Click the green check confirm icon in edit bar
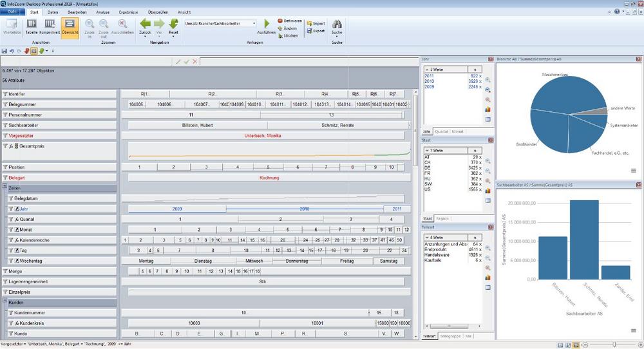The width and height of the screenshot is (644, 349). tap(187, 62)
